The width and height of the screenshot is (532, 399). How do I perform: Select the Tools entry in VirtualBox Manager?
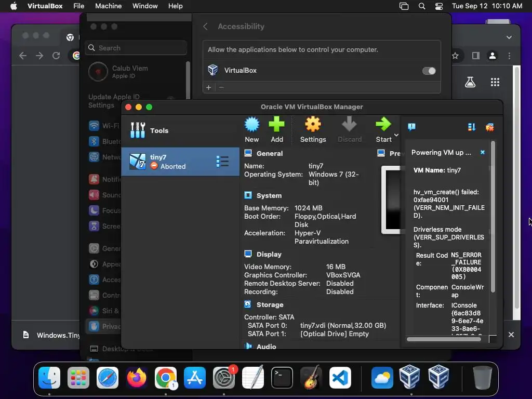(x=180, y=130)
